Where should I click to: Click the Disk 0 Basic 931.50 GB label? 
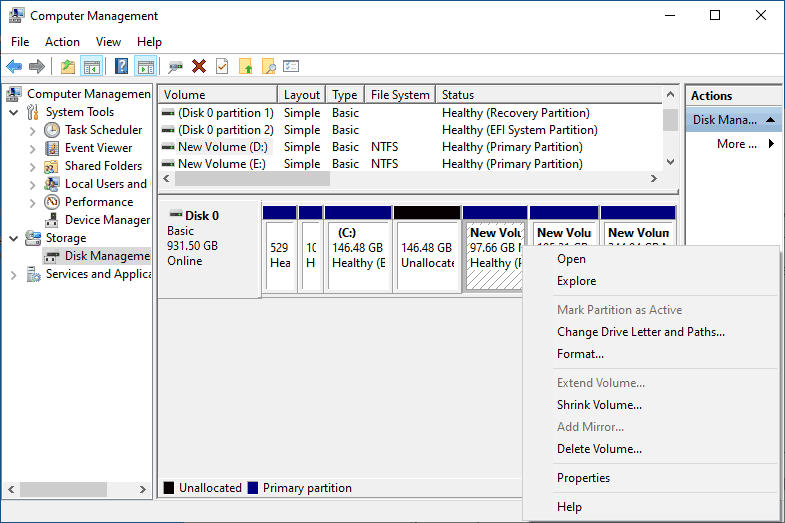[209, 249]
